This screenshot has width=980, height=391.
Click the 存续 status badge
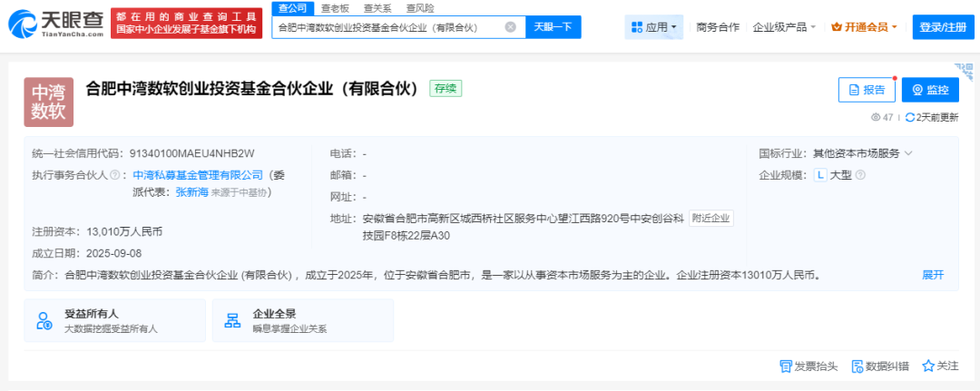pyautogui.click(x=446, y=88)
